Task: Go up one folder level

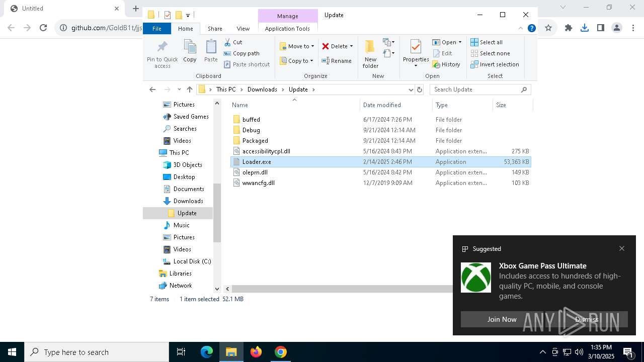Action: tap(189, 89)
